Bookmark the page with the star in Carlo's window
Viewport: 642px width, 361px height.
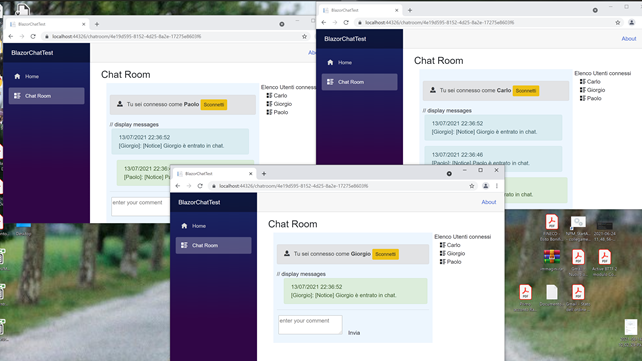pos(618,23)
